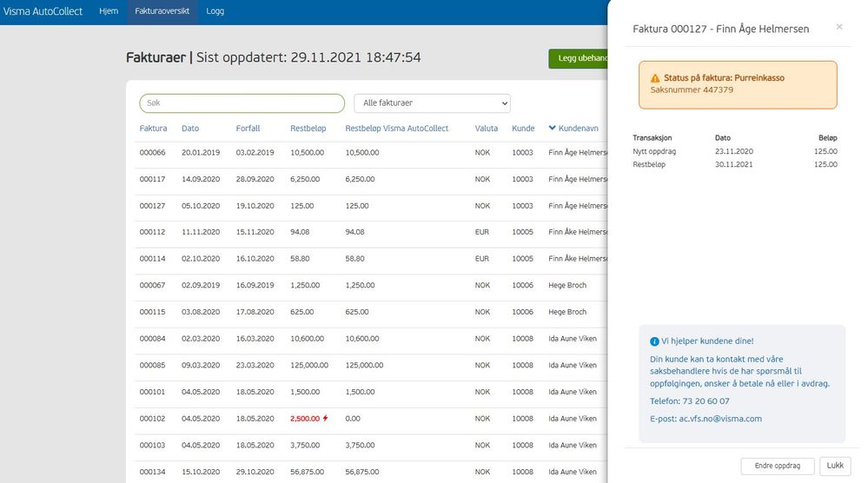The height and width of the screenshot is (483, 868).
Task: Open the Alle fakturaer dropdown
Action: click(432, 103)
